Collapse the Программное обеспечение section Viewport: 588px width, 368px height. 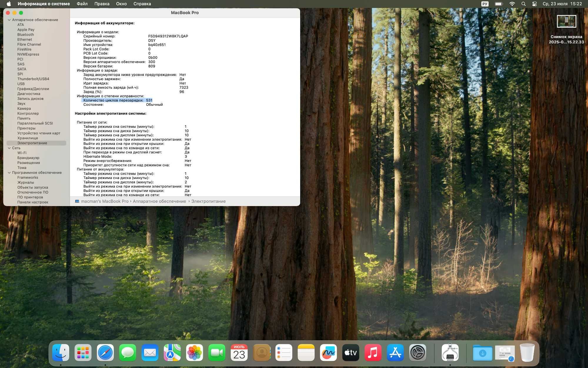(9, 173)
